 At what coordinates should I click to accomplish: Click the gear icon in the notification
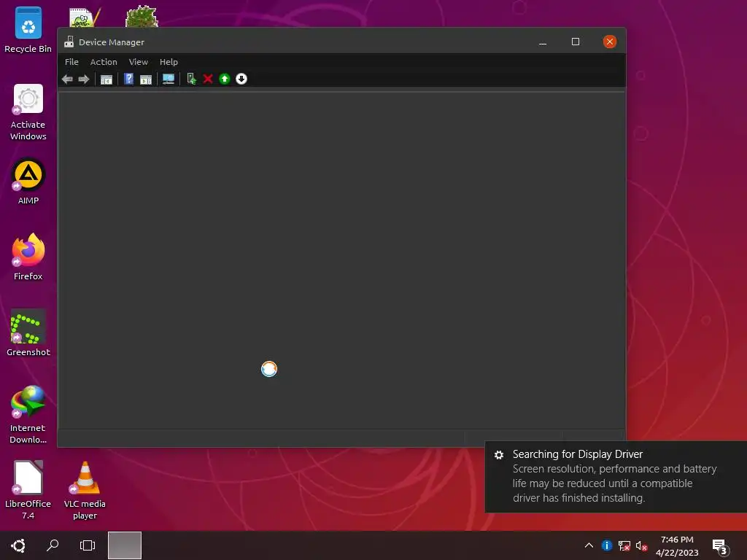pyautogui.click(x=499, y=455)
